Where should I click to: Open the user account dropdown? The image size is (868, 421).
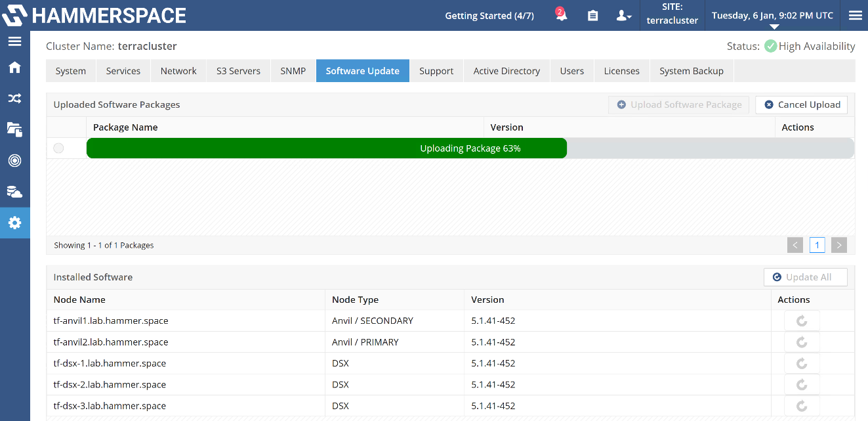pyautogui.click(x=624, y=15)
